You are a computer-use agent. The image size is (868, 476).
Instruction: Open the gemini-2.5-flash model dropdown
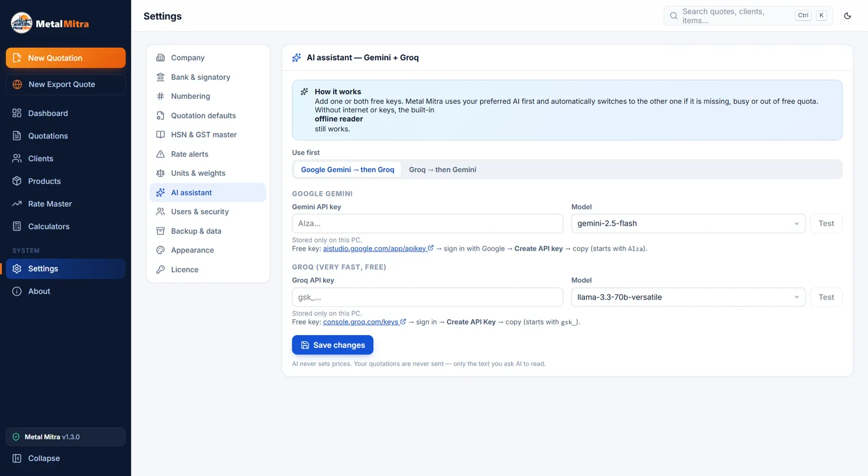(688, 223)
